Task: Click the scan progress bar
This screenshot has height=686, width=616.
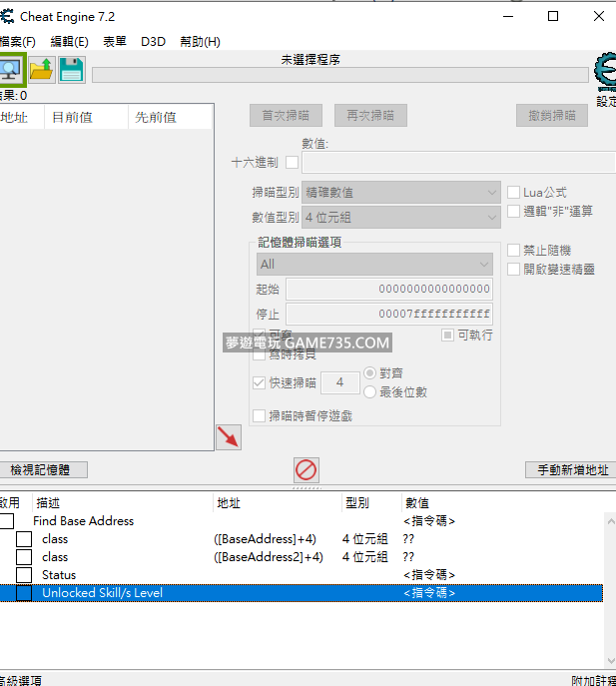Action: tap(339, 75)
